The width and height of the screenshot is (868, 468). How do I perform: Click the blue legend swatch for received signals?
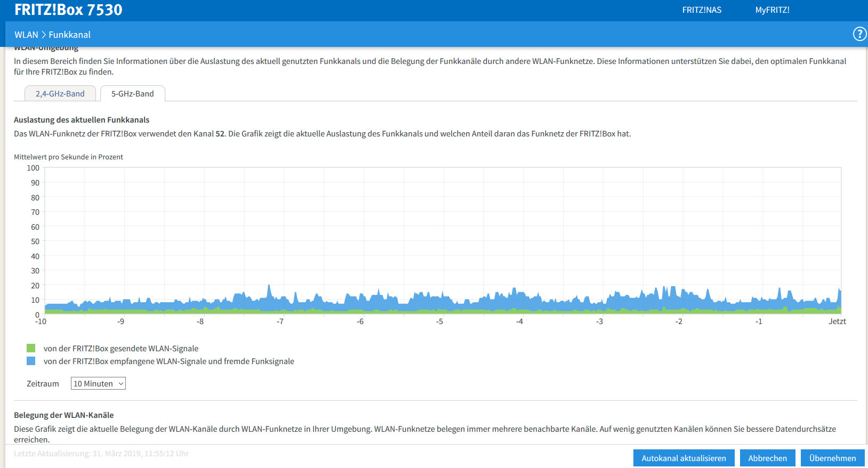tap(31, 361)
